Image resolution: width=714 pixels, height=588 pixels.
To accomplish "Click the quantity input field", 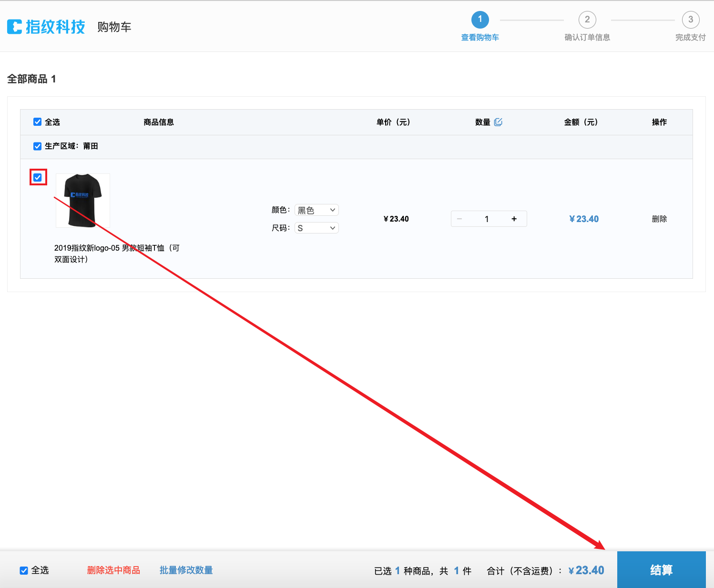I will tap(487, 219).
